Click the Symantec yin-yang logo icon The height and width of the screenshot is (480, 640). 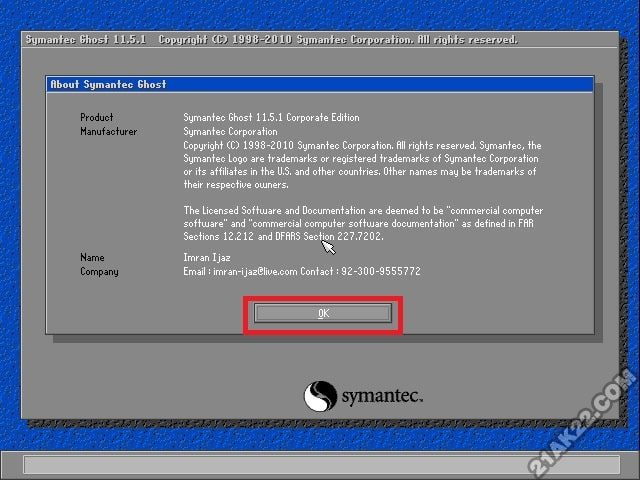pos(320,396)
